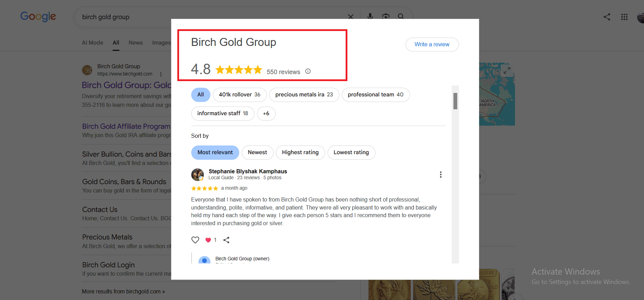Viewport: 644px width, 300px height.
Task: Open the Birch Gold Affiliate Program link
Action: tap(126, 126)
